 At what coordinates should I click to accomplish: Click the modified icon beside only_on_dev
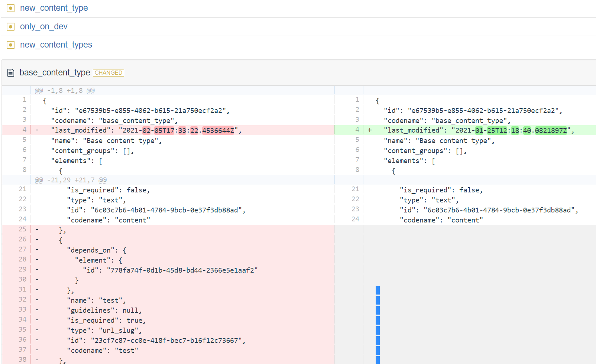tap(11, 27)
